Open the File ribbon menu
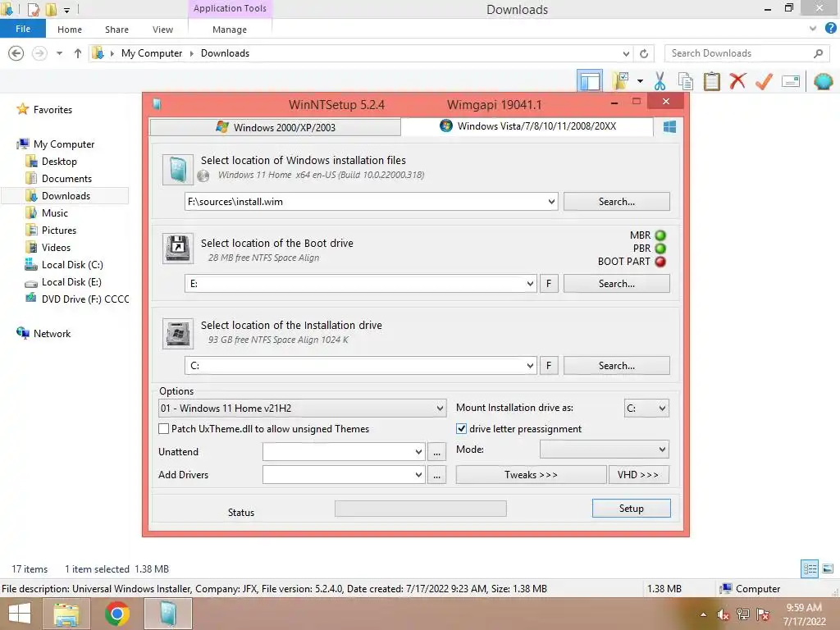This screenshot has width=840, height=630. click(x=23, y=29)
